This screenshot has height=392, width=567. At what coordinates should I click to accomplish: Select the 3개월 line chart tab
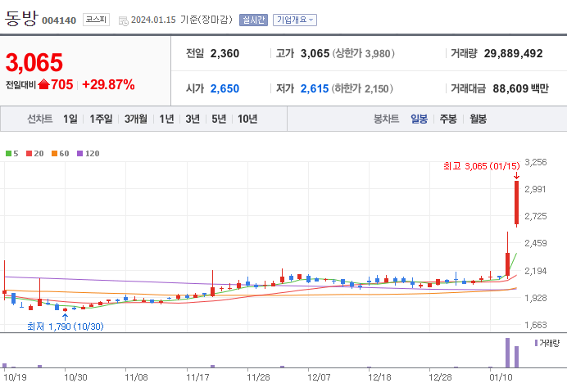tap(135, 119)
